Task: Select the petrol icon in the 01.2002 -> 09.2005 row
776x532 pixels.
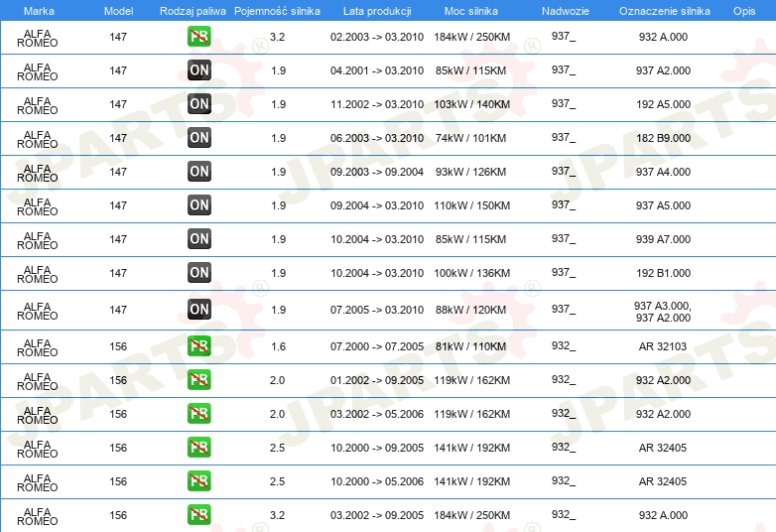Action: click(x=198, y=379)
